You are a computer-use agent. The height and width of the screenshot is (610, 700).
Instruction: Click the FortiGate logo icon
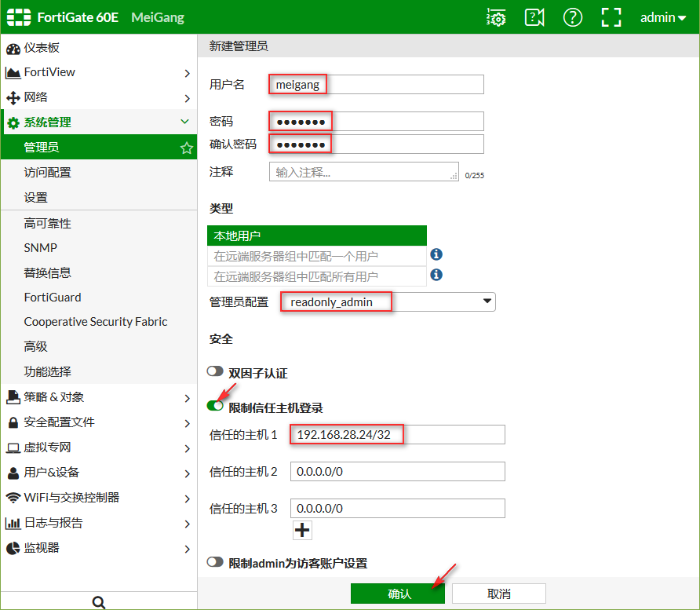19,17
